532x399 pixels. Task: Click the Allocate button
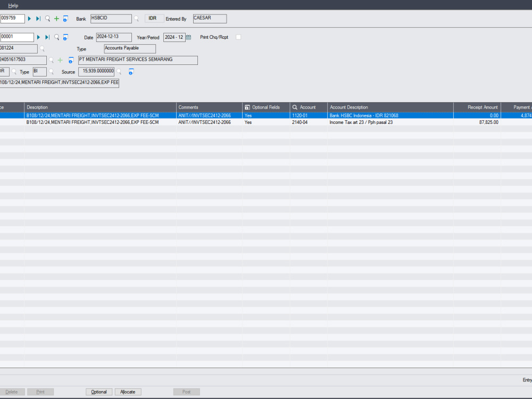128,392
